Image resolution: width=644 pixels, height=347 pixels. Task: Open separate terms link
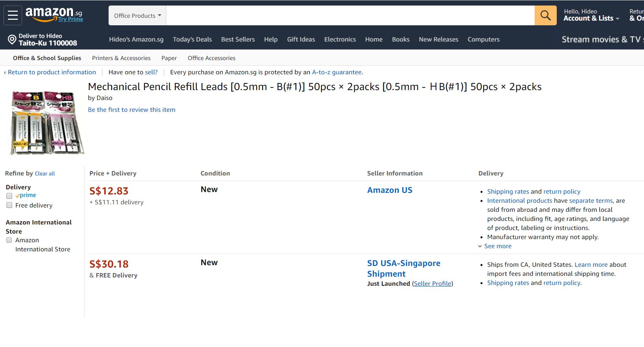(x=591, y=201)
